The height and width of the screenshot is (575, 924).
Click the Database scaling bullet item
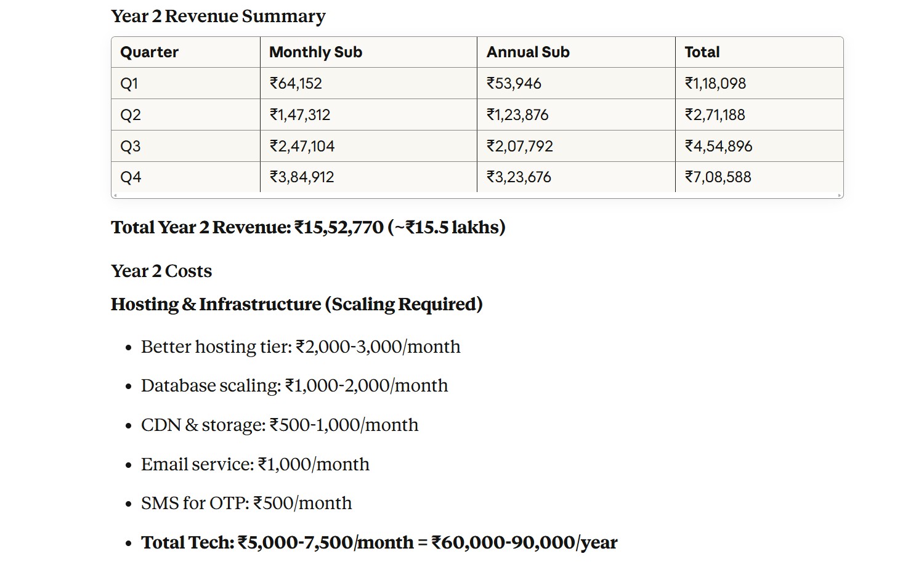pos(294,385)
